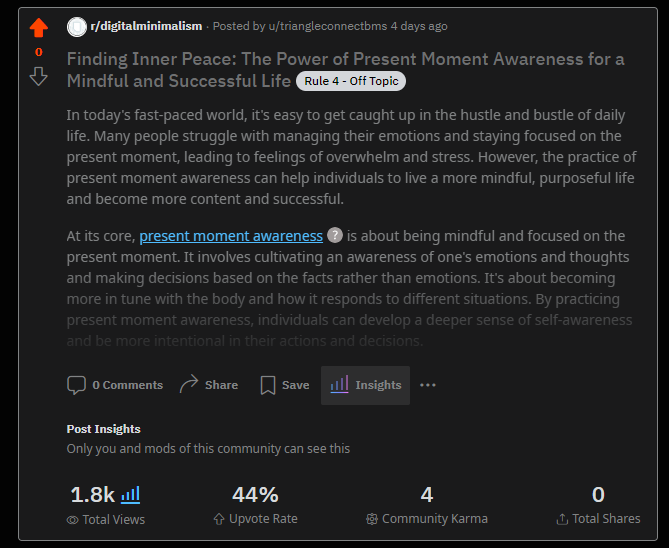Click the 44% Upvote Rate stat

coord(255,494)
